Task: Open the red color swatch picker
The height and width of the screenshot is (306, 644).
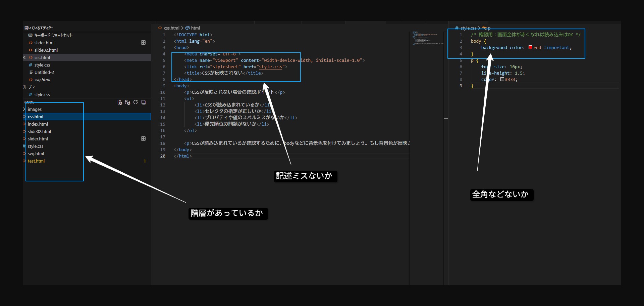Action: point(530,48)
